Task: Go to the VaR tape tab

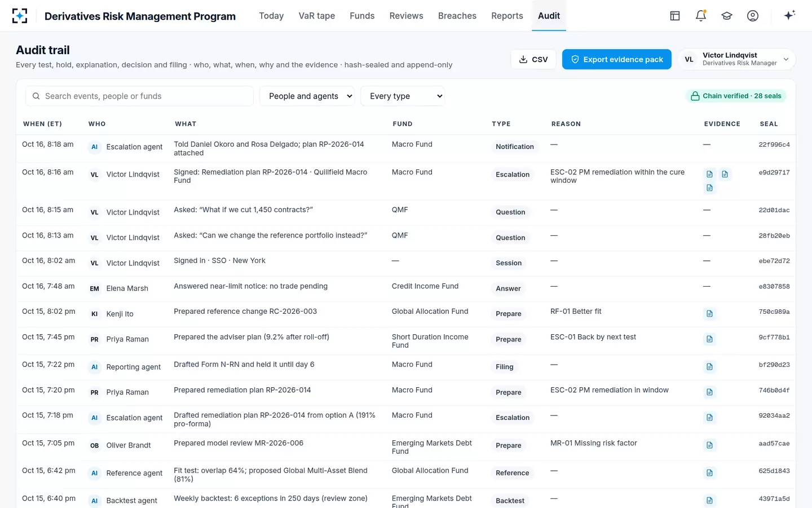Action: (317, 16)
